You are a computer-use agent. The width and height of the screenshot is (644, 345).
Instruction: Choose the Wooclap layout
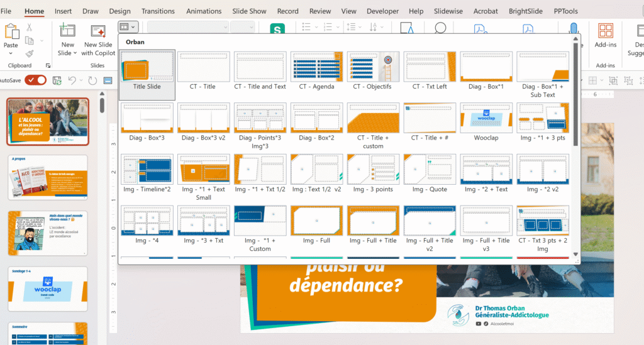[486, 121]
